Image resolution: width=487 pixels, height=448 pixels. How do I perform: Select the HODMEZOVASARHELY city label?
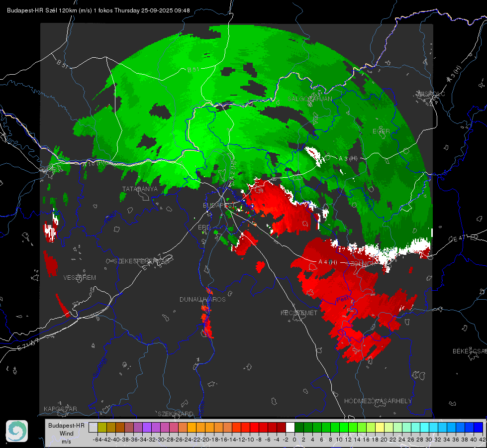[x=378, y=401]
